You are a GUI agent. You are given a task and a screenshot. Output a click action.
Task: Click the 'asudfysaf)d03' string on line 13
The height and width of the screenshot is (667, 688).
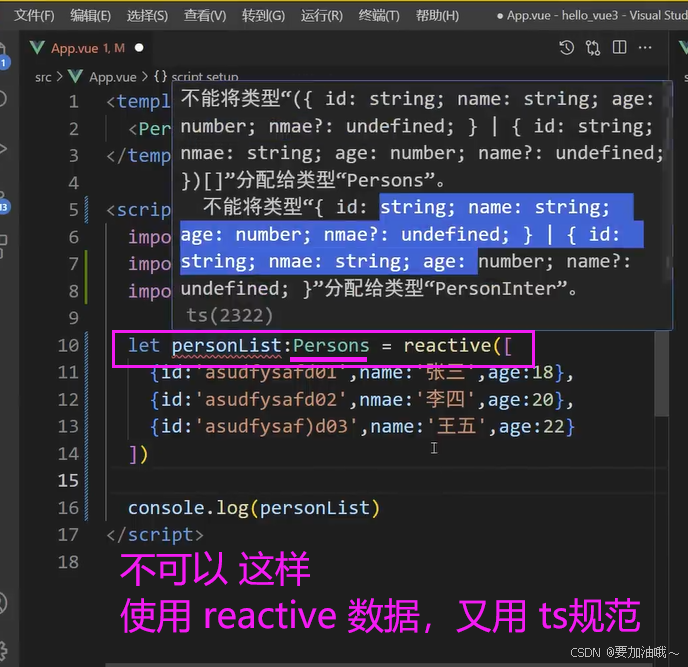277,427
